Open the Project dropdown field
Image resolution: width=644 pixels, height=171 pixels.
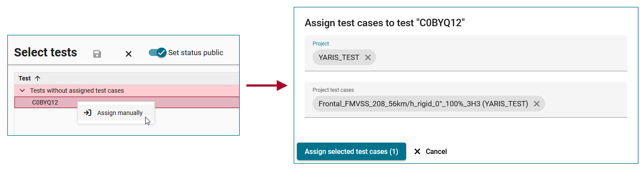point(466,53)
